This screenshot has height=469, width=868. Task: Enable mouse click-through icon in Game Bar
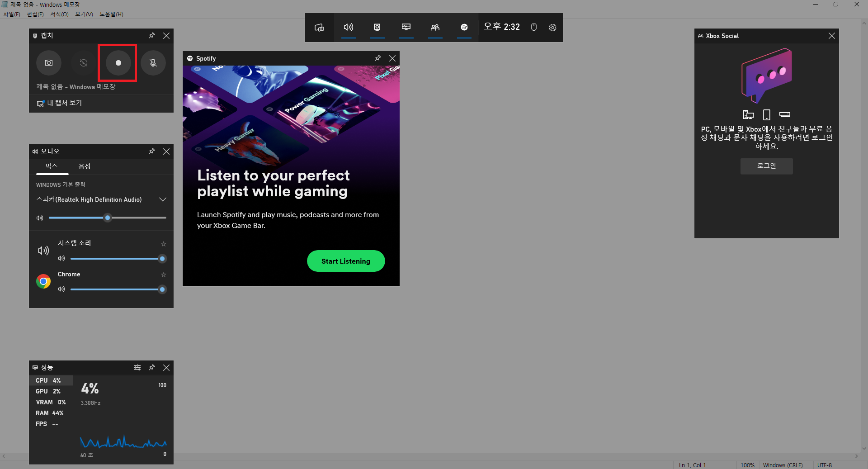[x=533, y=28]
